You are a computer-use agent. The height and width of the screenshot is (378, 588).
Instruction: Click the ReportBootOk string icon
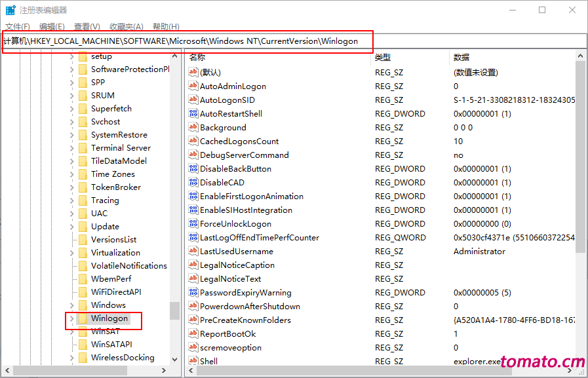click(x=193, y=333)
